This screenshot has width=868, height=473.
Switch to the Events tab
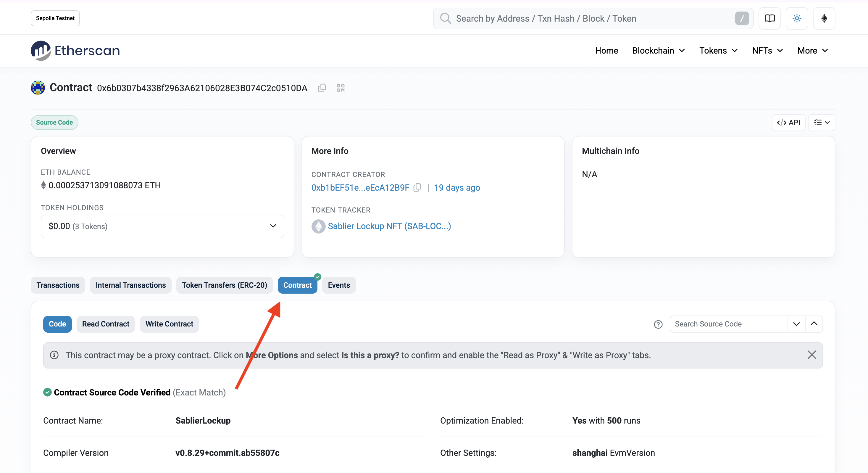pyautogui.click(x=339, y=285)
